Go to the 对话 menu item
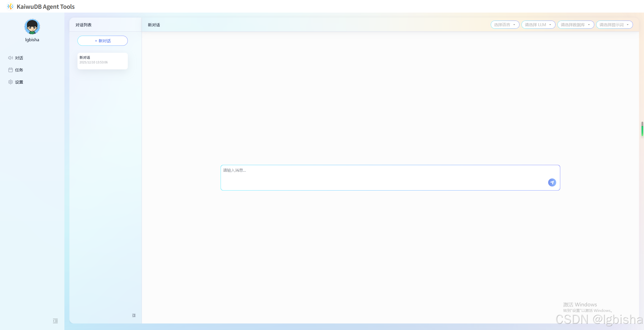 pos(19,58)
